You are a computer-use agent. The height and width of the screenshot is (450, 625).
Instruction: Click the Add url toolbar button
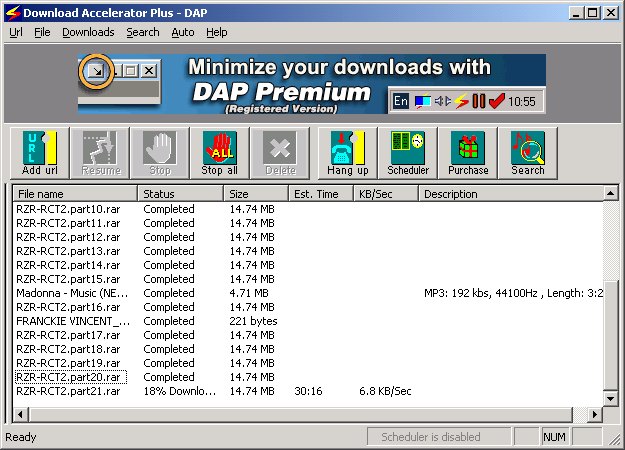click(39, 153)
